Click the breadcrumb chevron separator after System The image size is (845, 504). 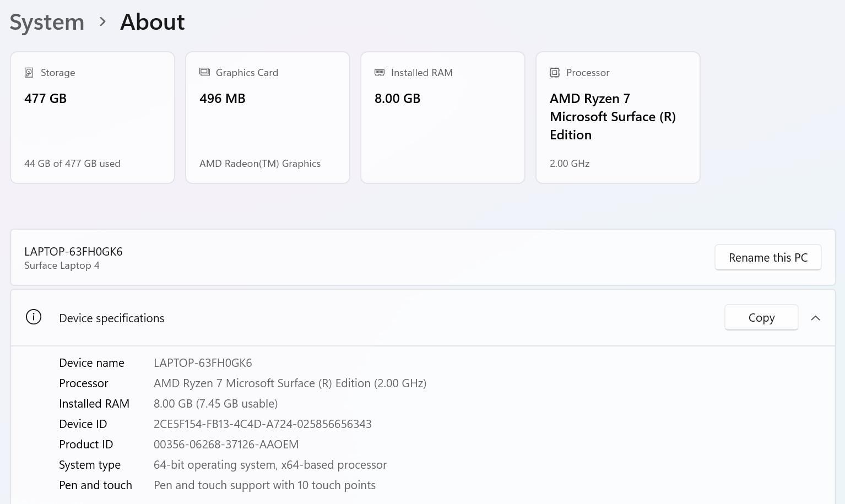pos(102,21)
